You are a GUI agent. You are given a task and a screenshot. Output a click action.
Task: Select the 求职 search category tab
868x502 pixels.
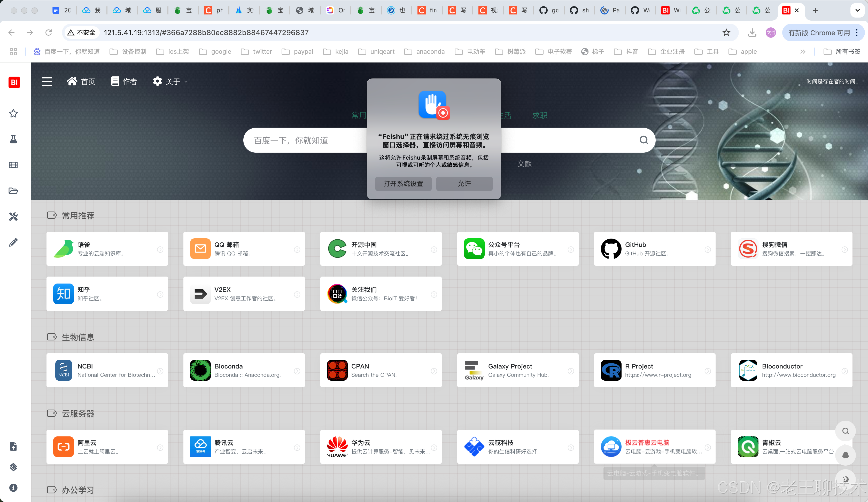click(540, 115)
